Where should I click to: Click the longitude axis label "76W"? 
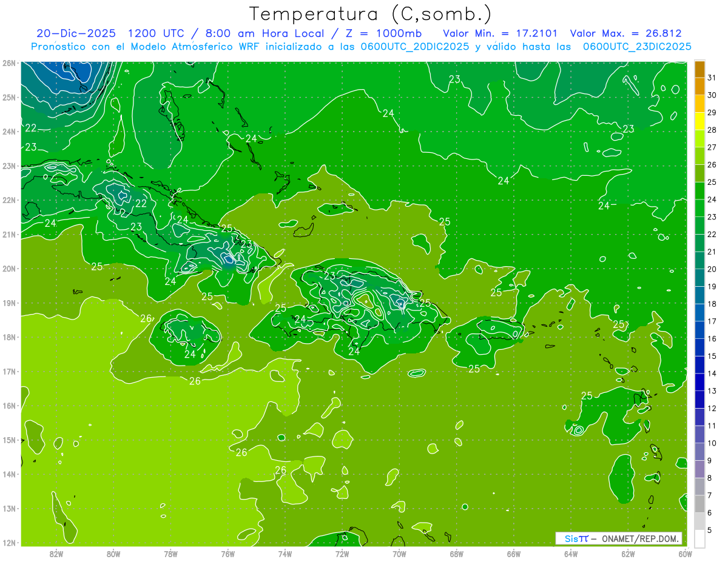click(x=227, y=554)
